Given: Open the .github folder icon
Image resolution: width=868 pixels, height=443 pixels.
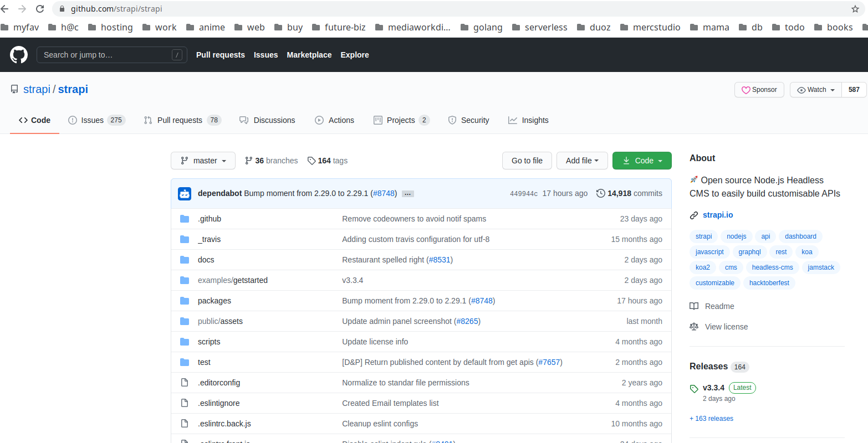Looking at the screenshot, I should (184, 218).
